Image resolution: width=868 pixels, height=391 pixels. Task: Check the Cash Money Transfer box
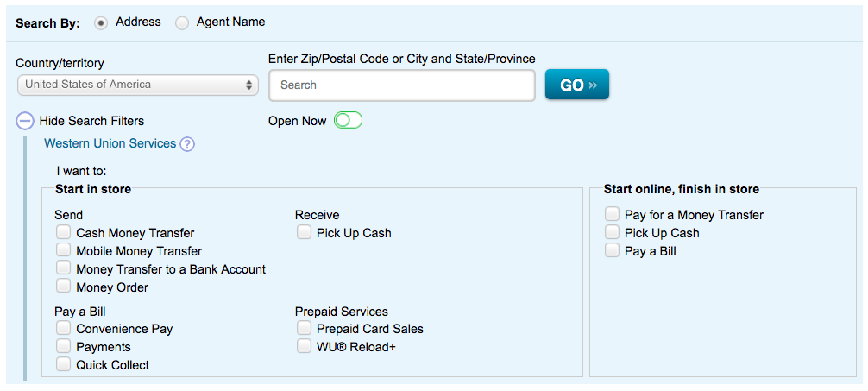[x=63, y=232]
